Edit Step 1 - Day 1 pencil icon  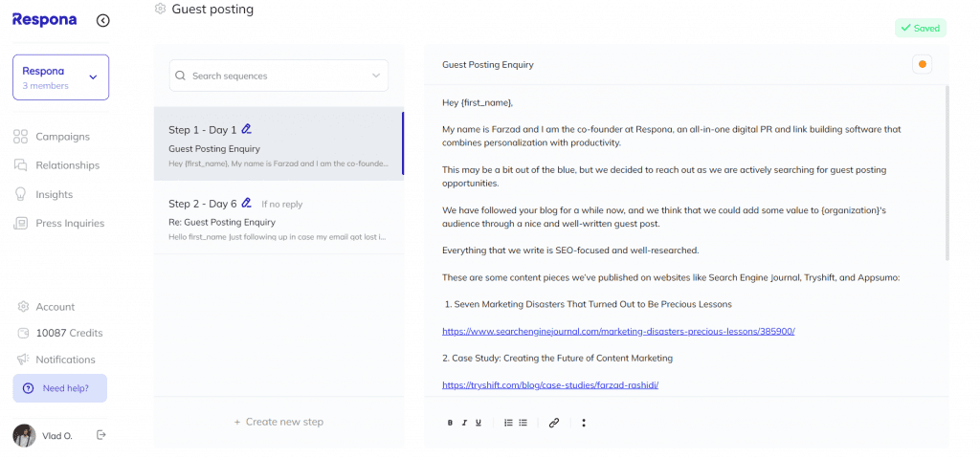pos(246,130)
